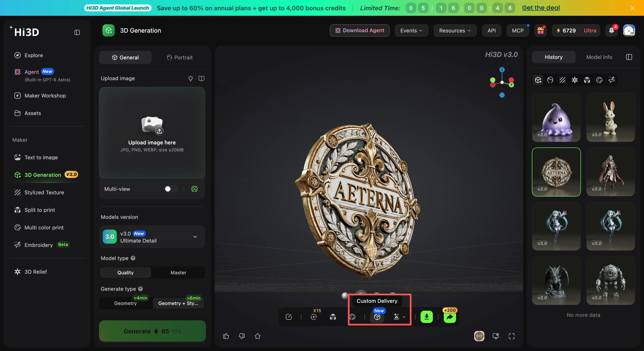Image resolution: width=644 pixels, height=351 pixels.
Task: Toggle the Multi-view switch
Action: pos(171,189)
